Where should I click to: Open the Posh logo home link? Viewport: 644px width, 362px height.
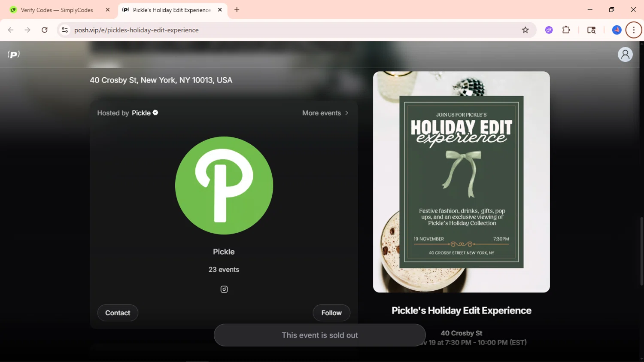click(14, 55)
